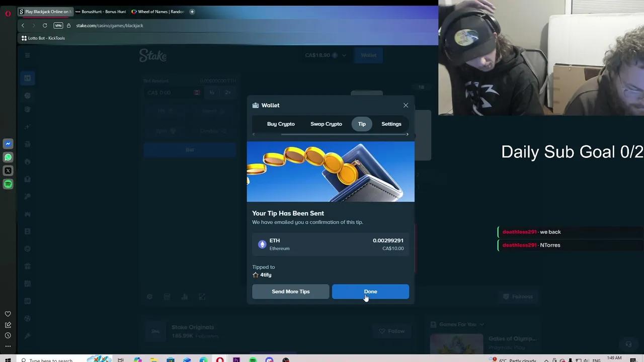Open Opera from Windows taskbar
Screen dimensions: 644x362
(x=220, y=360)
